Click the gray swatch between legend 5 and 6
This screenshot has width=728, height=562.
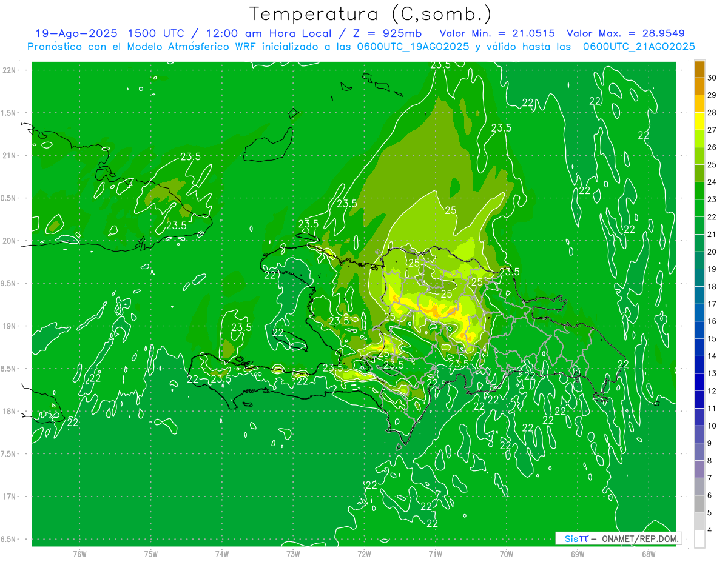[x=699, y=504]
